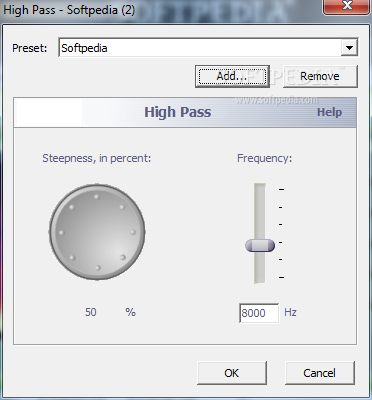Click the "Steepness, in percent:" label
Viewport: 372px width, 400px height.
97,158
